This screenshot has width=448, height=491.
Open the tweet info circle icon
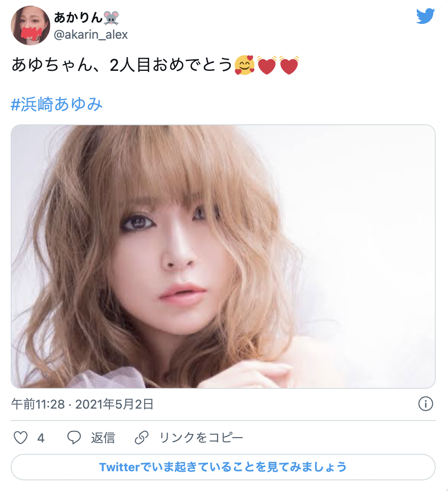[x=425, y=404]
